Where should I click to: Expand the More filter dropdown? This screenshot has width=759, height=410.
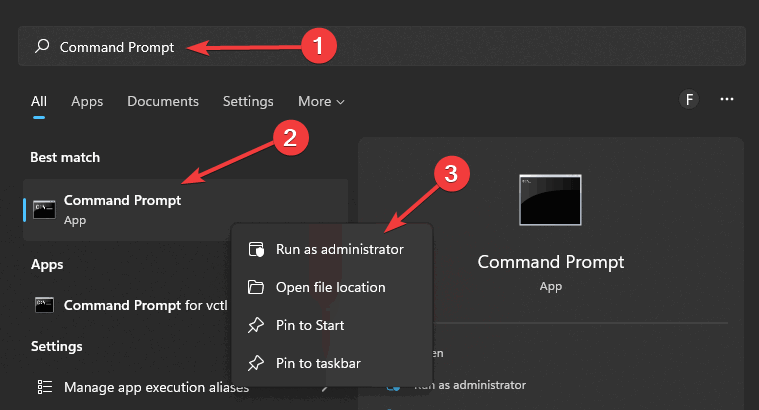(x=321, y=101)
